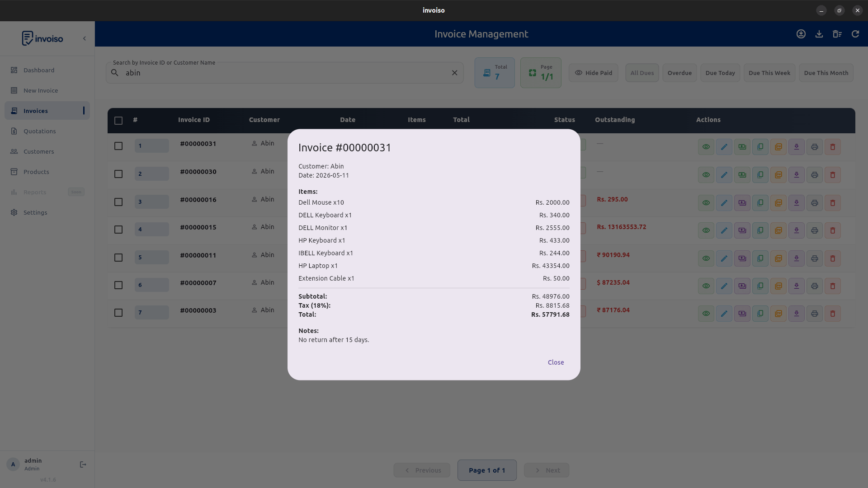Clear the search field with the X

coord(455,73)
